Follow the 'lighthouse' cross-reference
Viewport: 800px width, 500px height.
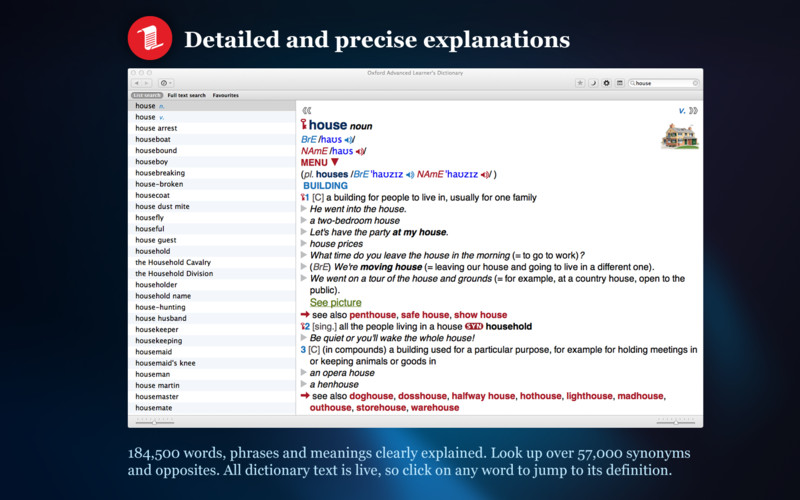pyautogui.click(x=589, y=396)
